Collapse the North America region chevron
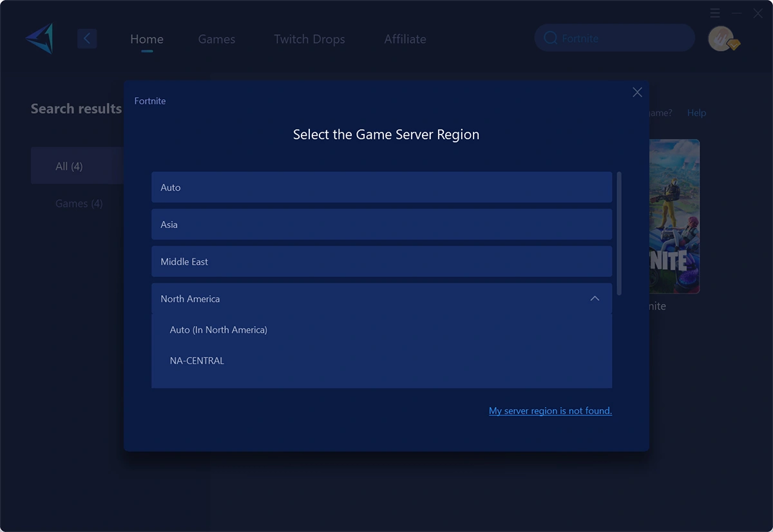 coord(595,299)
